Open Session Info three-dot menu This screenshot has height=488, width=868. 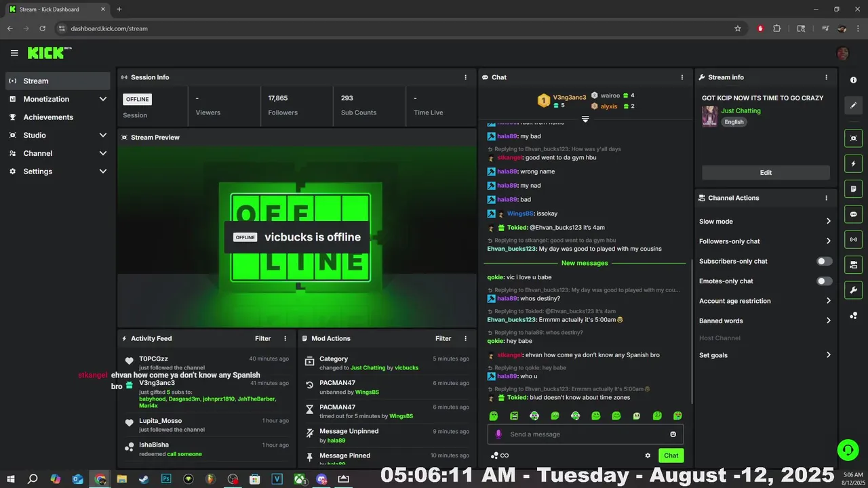465,77
